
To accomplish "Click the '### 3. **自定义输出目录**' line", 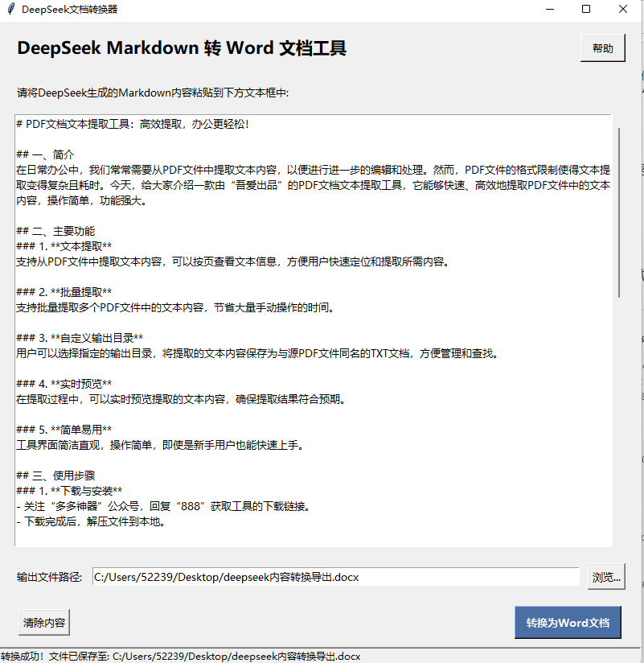I will [80, 338].
